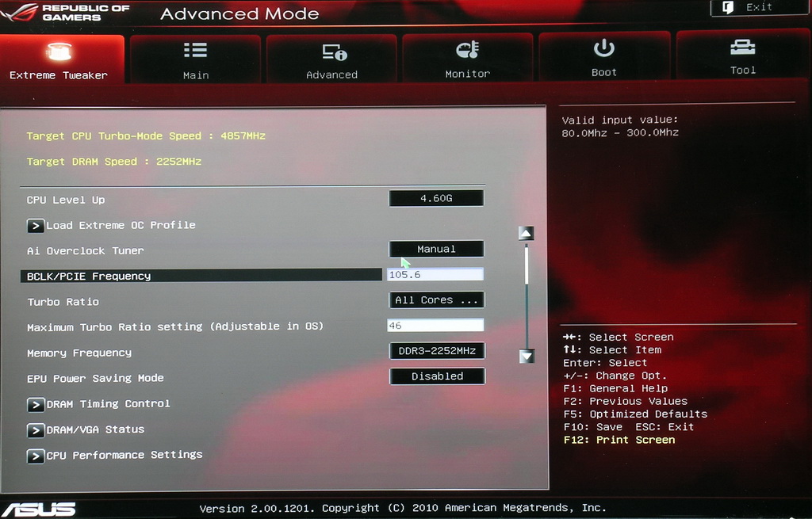
Task: Click the Target DRAM Speed text
Action: click(114, 162)
